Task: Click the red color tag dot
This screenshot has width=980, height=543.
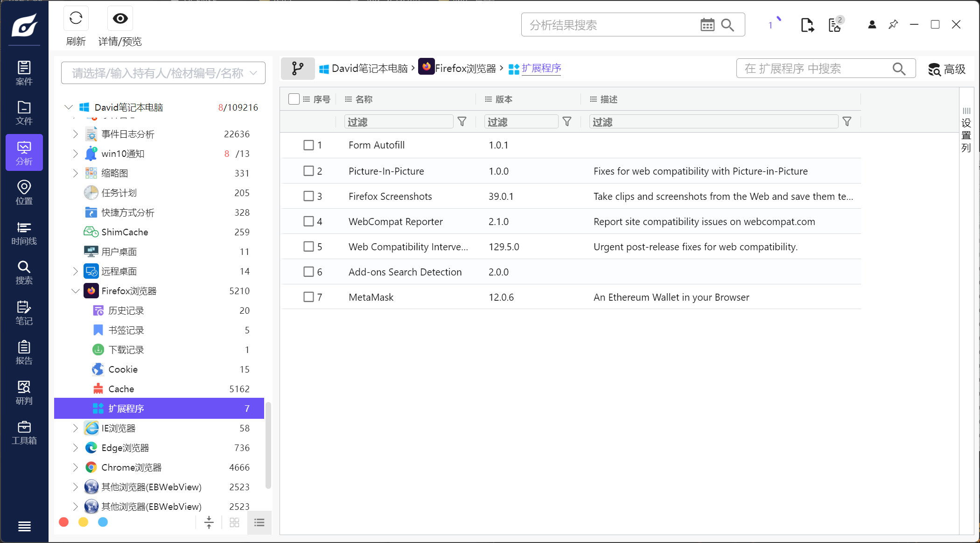Action: click(64, 522)
